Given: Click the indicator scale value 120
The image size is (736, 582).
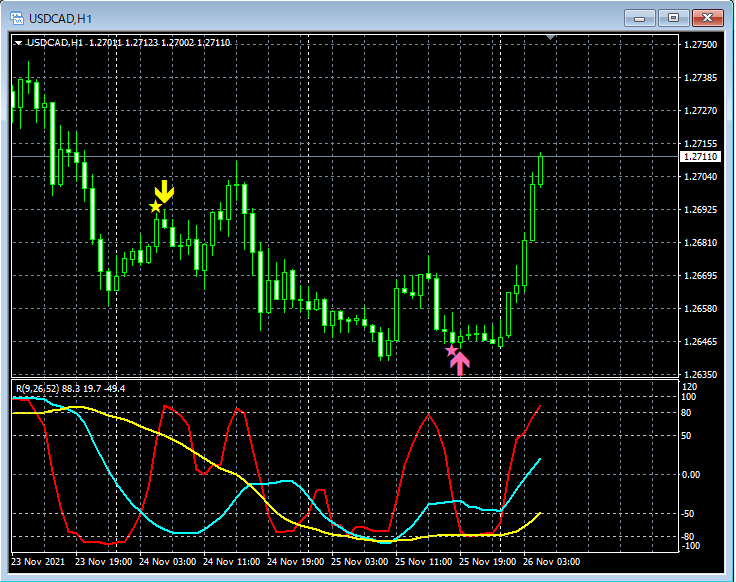Looking at the screenshot, I should point(690,387).
